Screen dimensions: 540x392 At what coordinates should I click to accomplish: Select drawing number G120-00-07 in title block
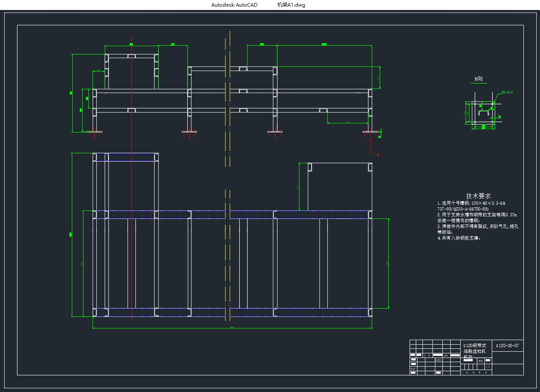pyautogui.click(x=507, y=345)
